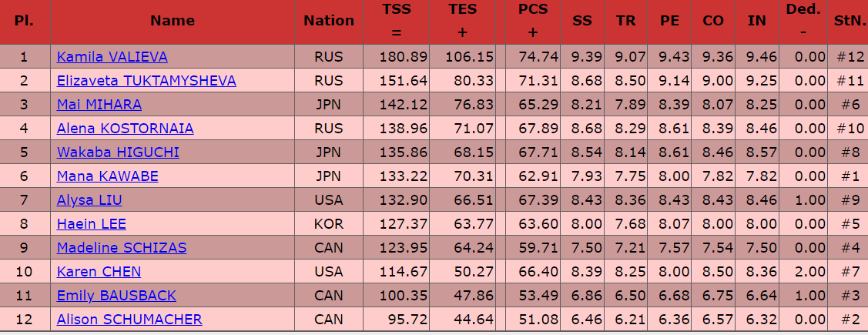868x335 pixels.
Task: Click the StN. column header
Action: [849, 21]
